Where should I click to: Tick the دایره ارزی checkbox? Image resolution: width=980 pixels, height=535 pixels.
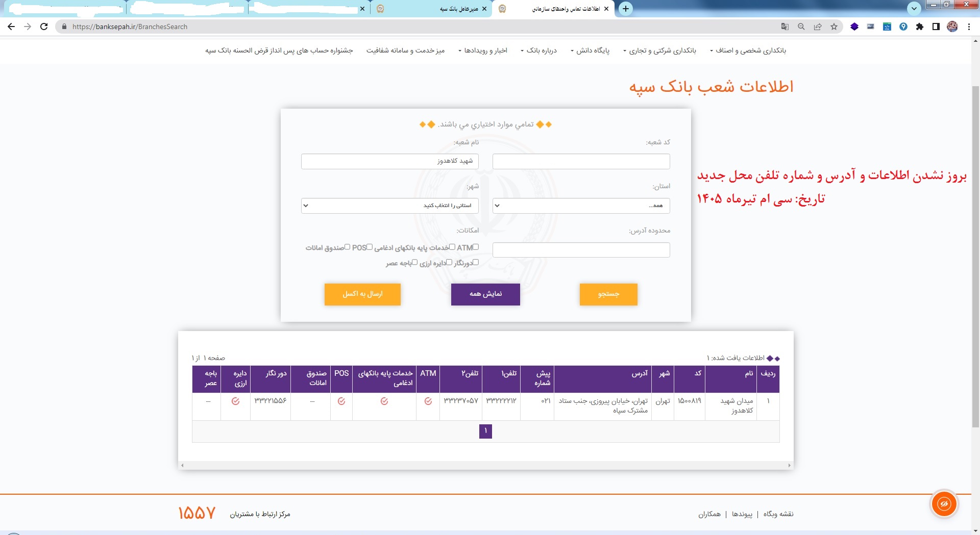[449, 262]
